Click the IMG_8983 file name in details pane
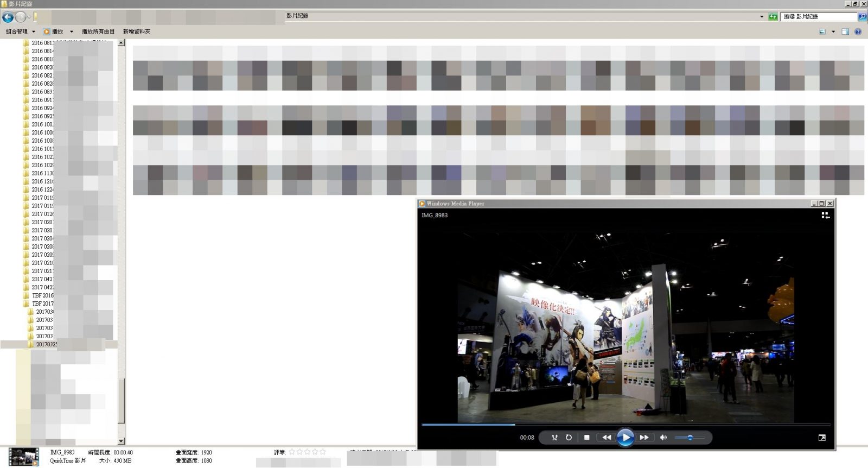Viewport: 868px width, 468px height. click(x=62, y=452)
